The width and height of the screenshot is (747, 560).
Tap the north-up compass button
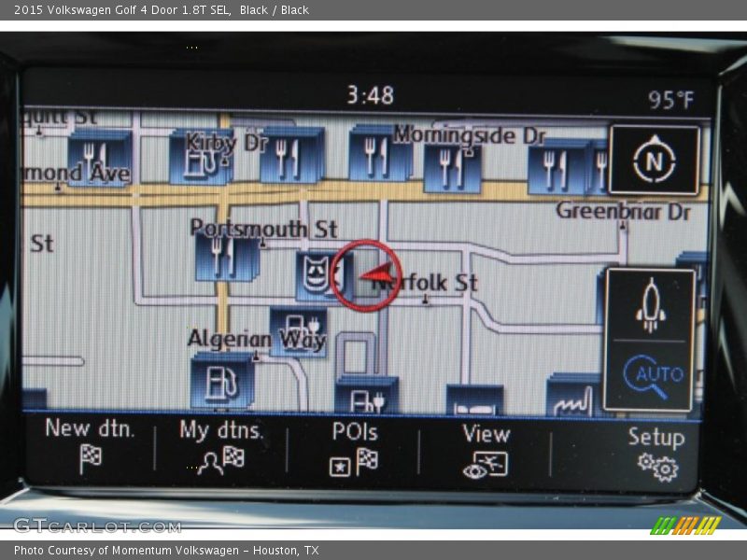655,161
